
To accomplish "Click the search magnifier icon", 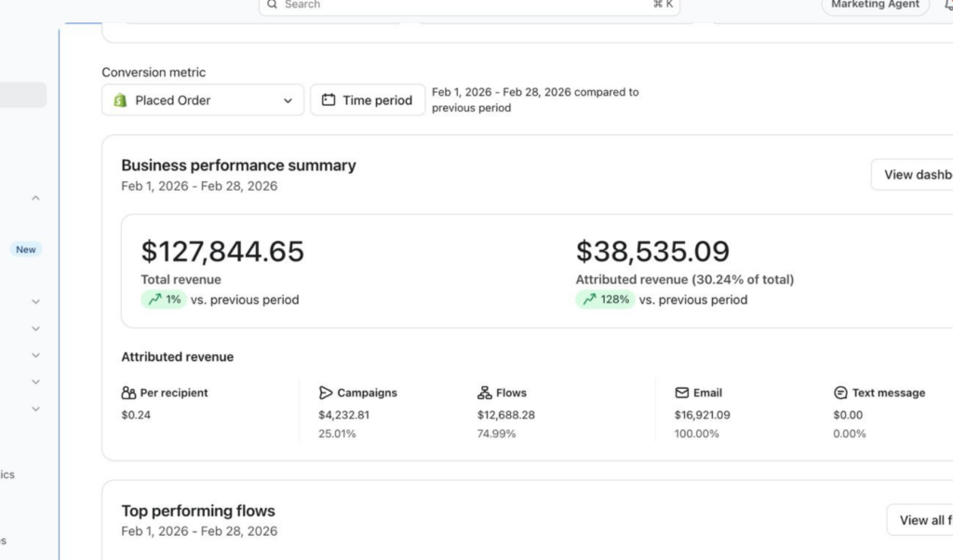I will tap(272, 5).
